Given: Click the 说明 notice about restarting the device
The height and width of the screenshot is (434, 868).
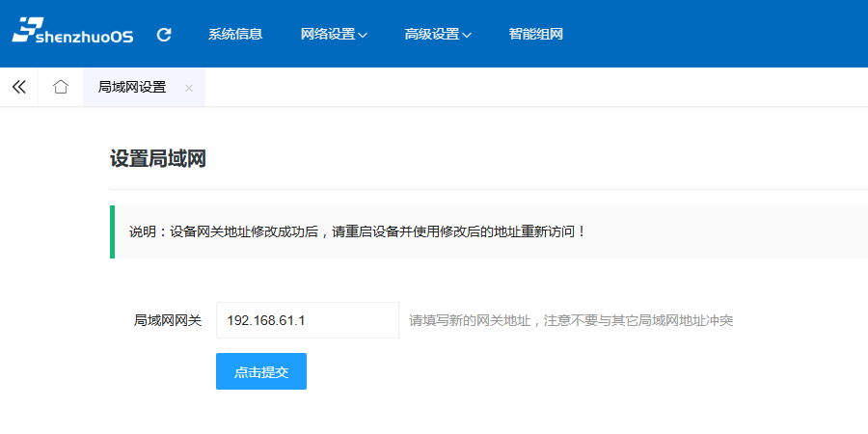Looking at the screenshot, I should click(x=358, y=232).
